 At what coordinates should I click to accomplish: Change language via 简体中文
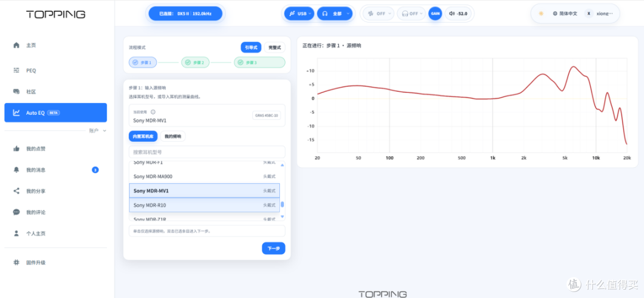coord(565,14)
